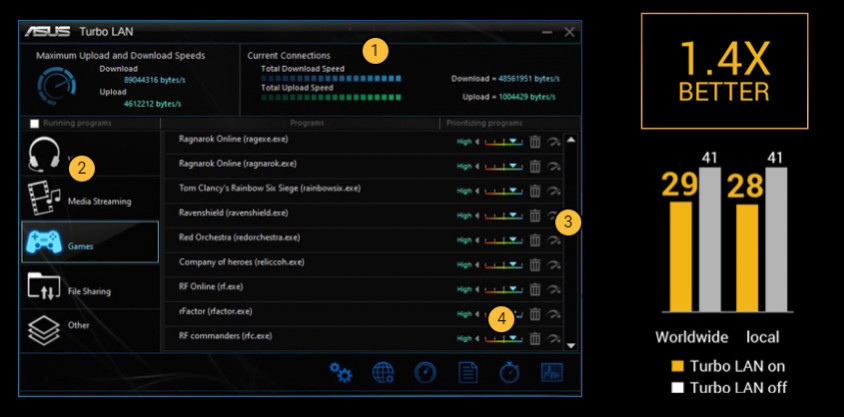The image size is (844, 417).
Task: Toggle the Running programs checkbox
Action: tap(34, 124)
